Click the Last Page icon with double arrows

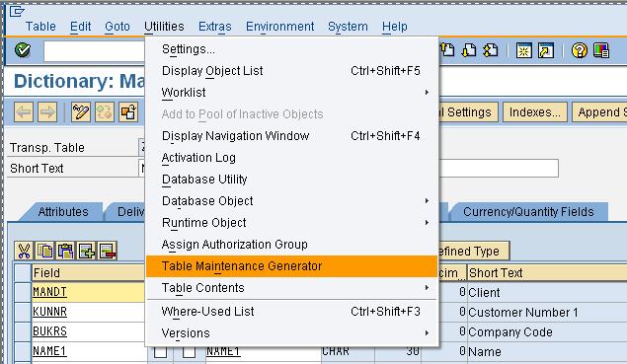click(491, 50)
